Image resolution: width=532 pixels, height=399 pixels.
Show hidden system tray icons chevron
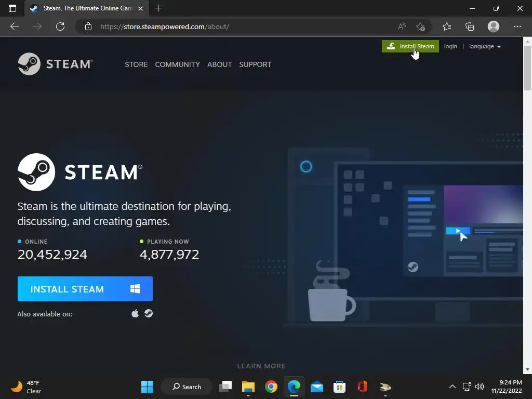click(453, 387)
